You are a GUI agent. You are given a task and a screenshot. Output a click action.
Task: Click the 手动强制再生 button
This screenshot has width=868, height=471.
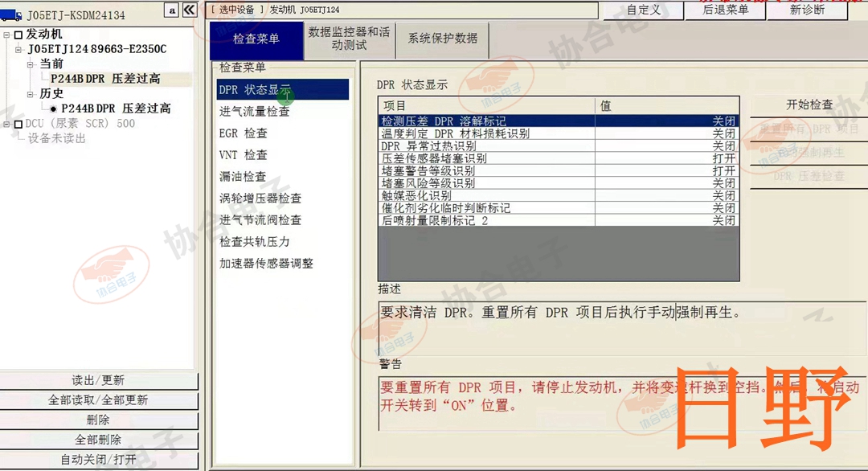[x=809, y=153]
